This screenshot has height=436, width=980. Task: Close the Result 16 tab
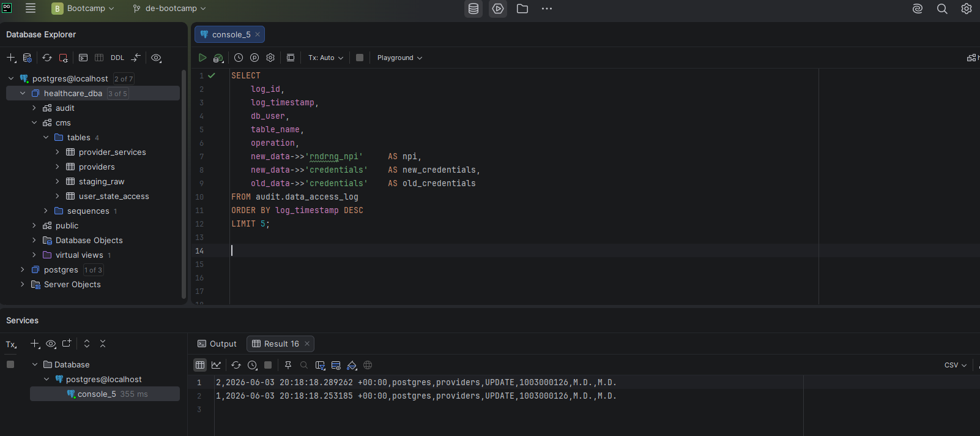(307, 344)
